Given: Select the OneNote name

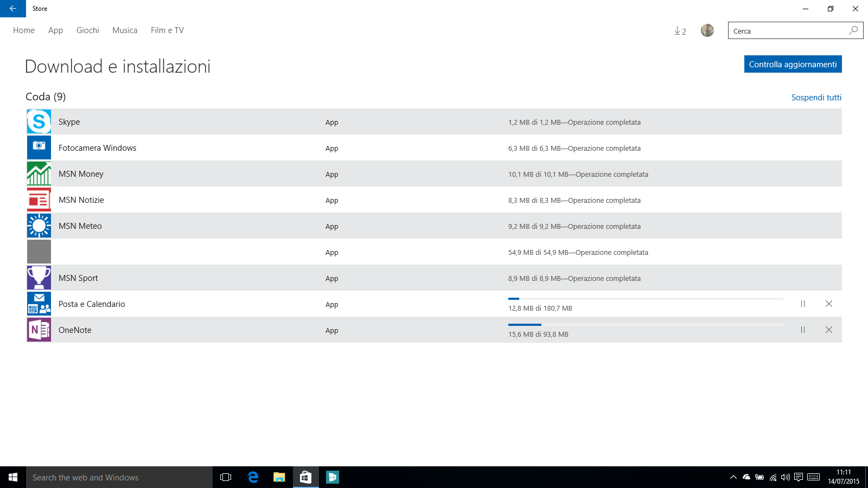Looking at the screenshot, I should pyautogui.click(x=75, y=330).
